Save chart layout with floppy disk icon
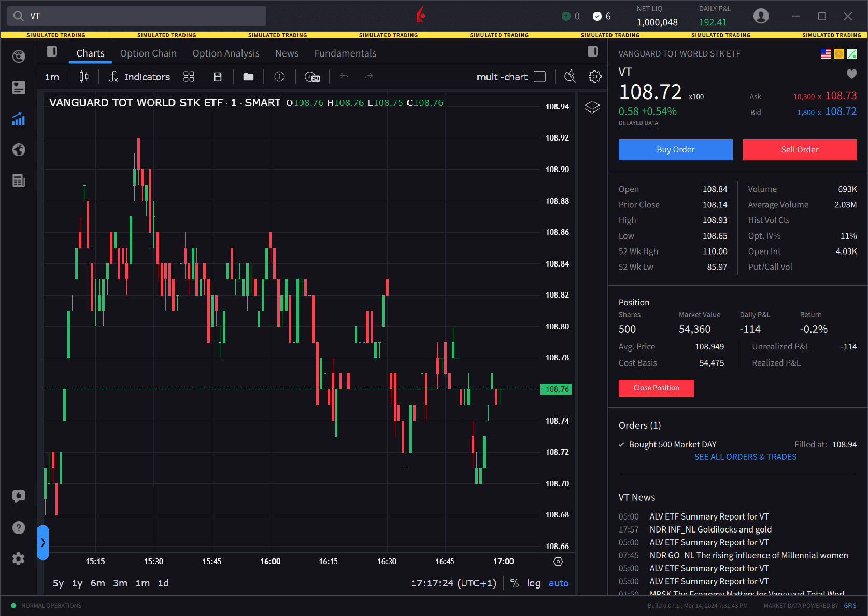This screenshot has width=868, height=616. 218,77
